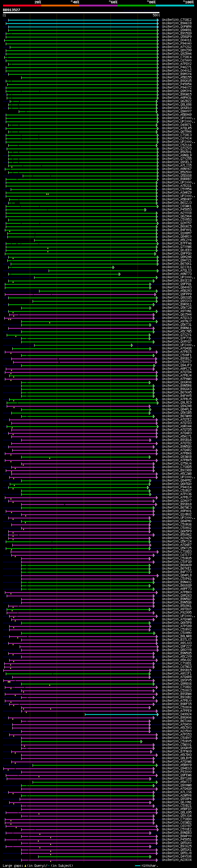Click the cyan alignment bar for UniRef100_O49924
Viewport: 197px width, 868px height.
point(121,714)
